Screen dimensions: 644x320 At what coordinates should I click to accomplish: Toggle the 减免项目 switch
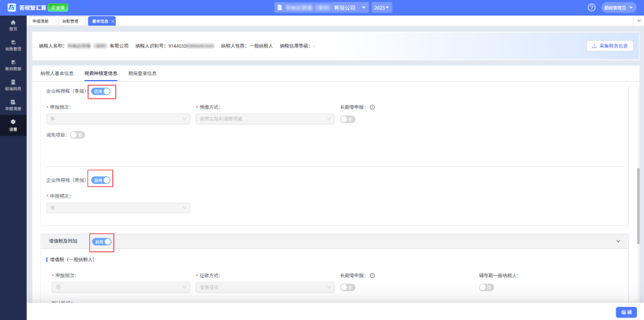(x=77, y=135)
